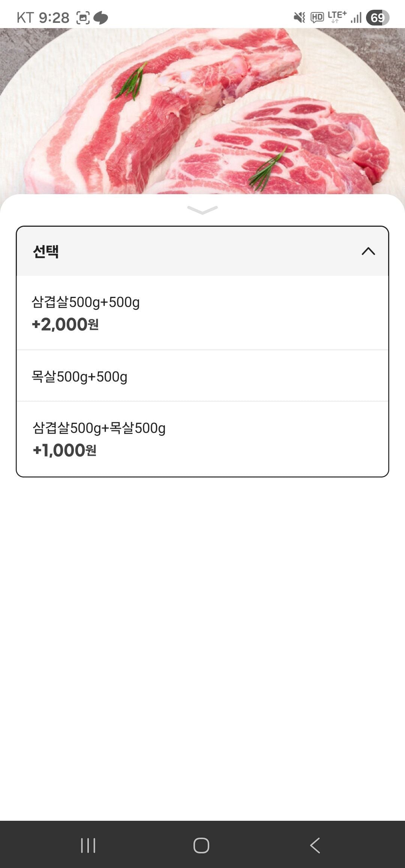Tap the LTE+ network indicator
The image size is (405, 868).
337,16
